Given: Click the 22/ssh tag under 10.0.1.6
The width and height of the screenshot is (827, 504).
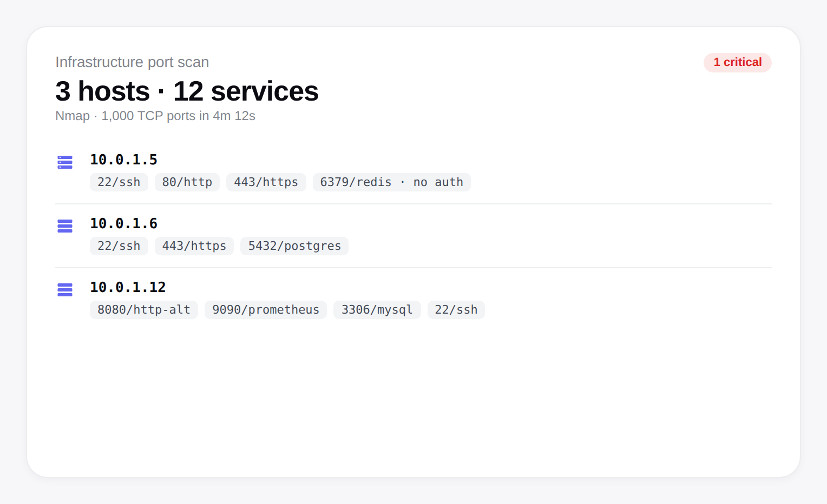Looking at the screenshot, I should pyautogui.click(x=119, y=246).
